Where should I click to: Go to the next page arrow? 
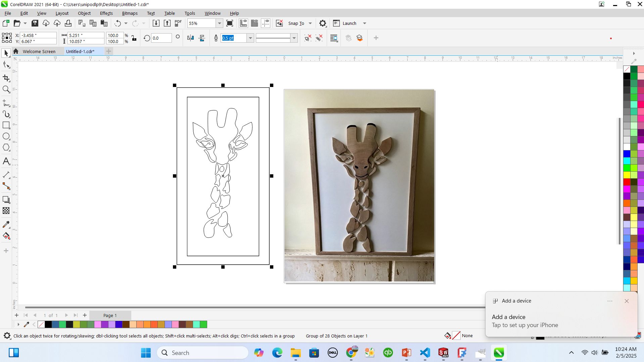coord(66,315)
